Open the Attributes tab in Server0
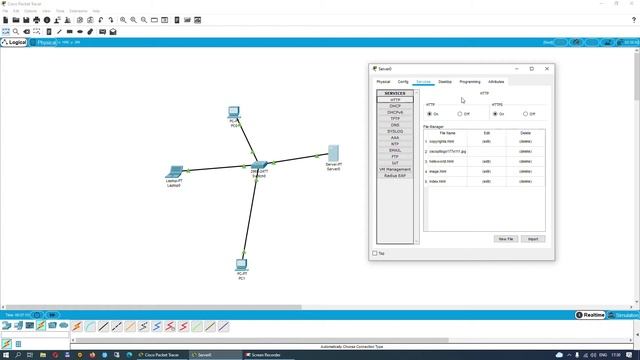This screenshot has height=360, width=640. [x=496, y=82]
